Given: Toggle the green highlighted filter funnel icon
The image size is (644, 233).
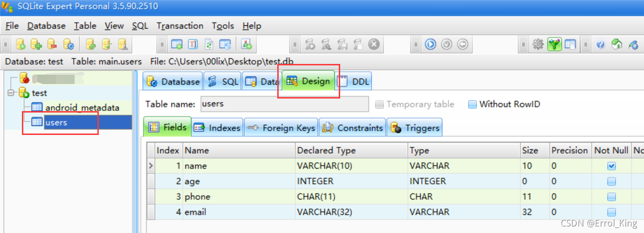Looking at the screenshot, I should 554,44.
